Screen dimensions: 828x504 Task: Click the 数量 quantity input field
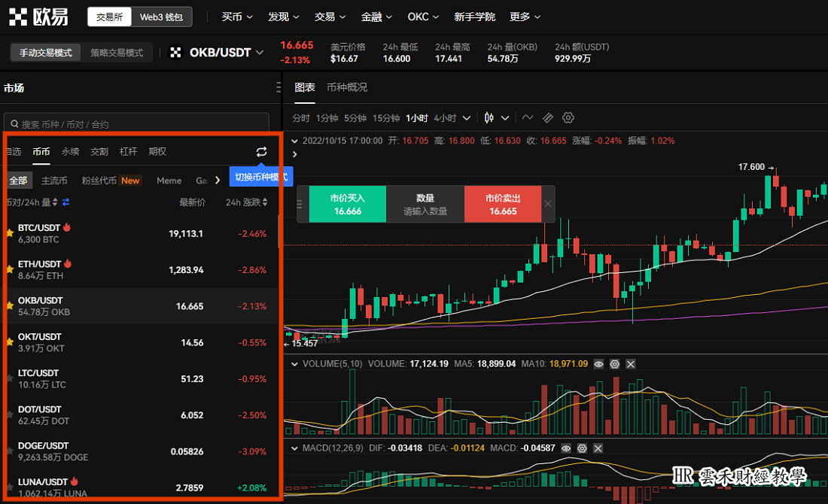(x=425, y=205)
